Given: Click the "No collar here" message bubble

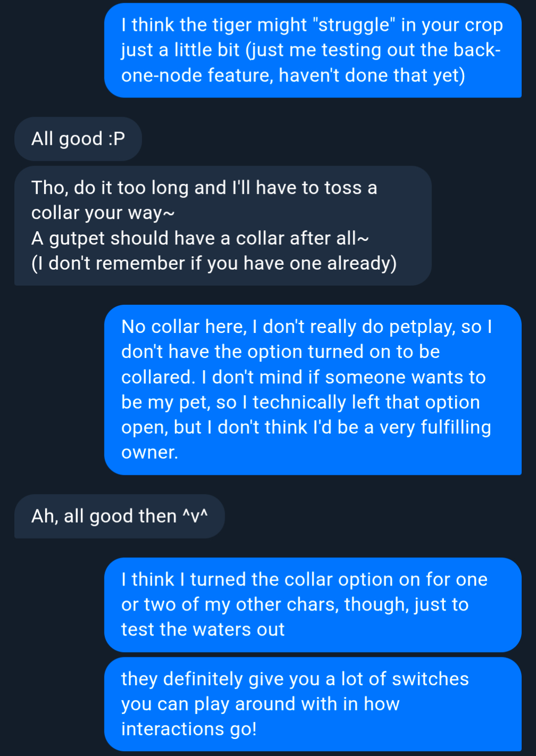Looking at the screenshot, I should click(x=312, y=389).
